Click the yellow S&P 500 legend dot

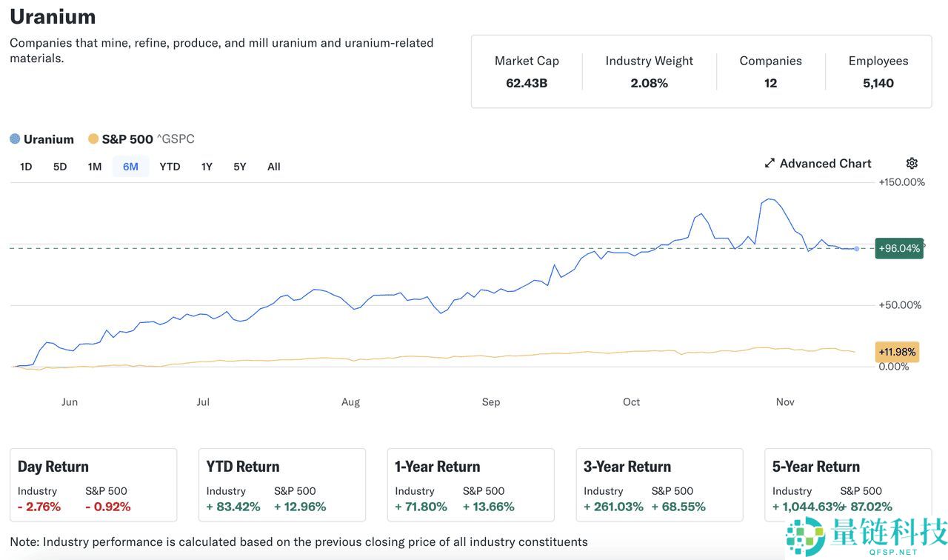[93, 139]
